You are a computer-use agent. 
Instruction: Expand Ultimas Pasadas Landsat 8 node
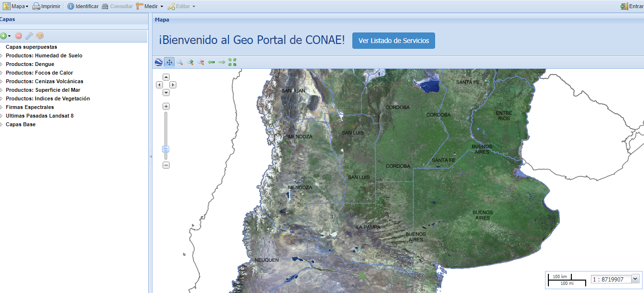(1, 116)
